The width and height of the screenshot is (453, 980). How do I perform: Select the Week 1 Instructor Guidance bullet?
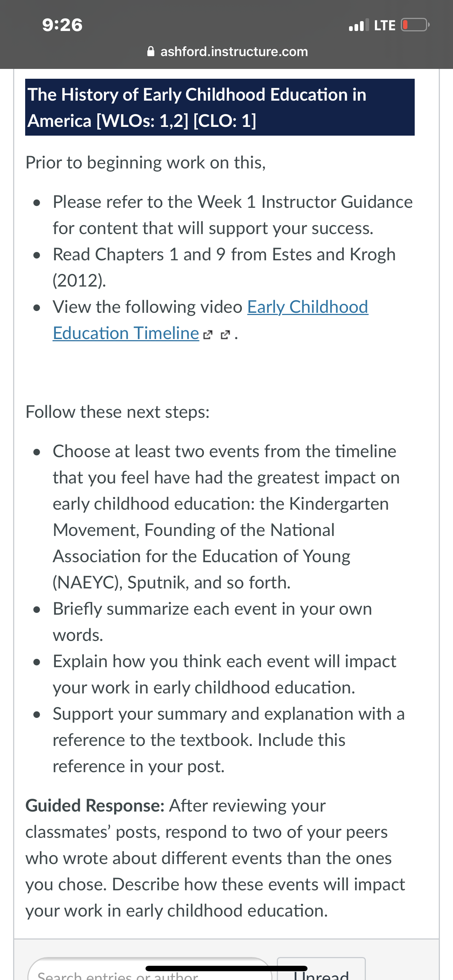point(233,215)
